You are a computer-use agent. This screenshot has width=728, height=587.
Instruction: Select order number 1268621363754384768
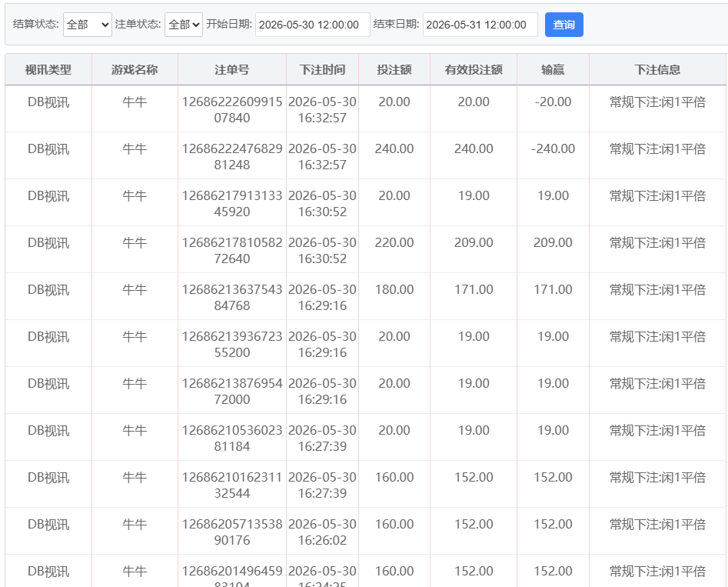click(232, 298)
